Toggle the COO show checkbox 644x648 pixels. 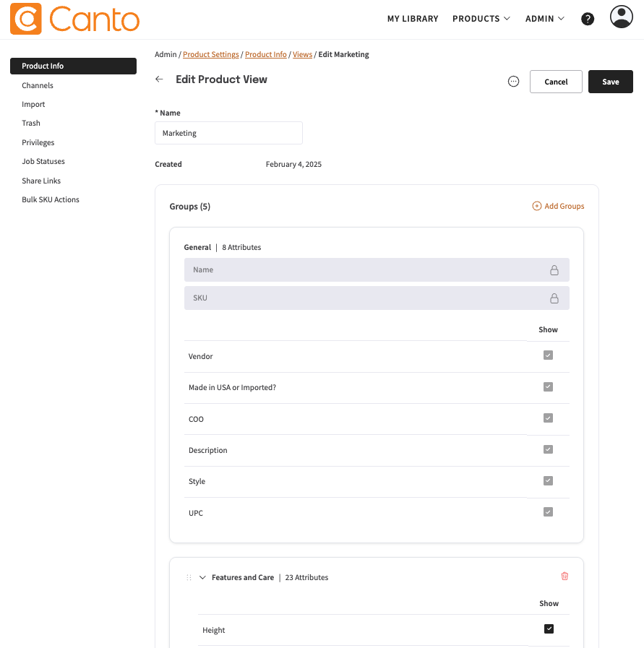click(548, 418)
